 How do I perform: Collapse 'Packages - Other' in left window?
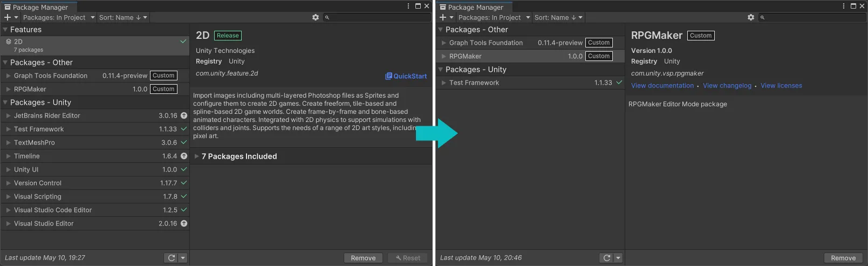click(x=5, y=63)
